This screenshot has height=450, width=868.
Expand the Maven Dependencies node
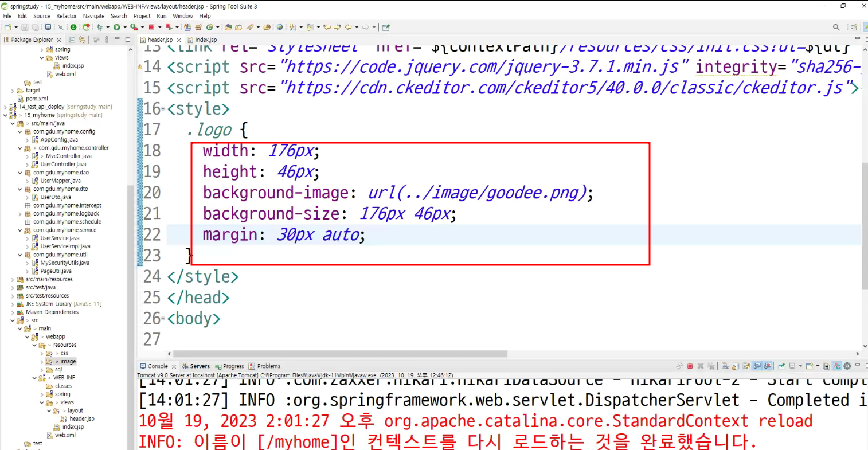coord(13,312)
